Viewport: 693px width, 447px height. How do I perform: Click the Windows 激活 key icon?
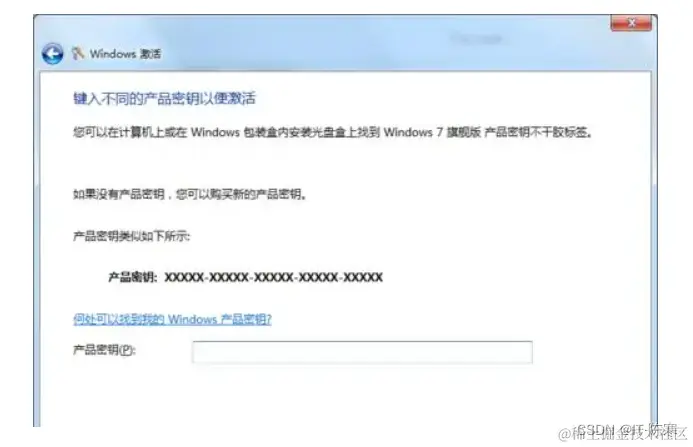(x=78, y=53)
